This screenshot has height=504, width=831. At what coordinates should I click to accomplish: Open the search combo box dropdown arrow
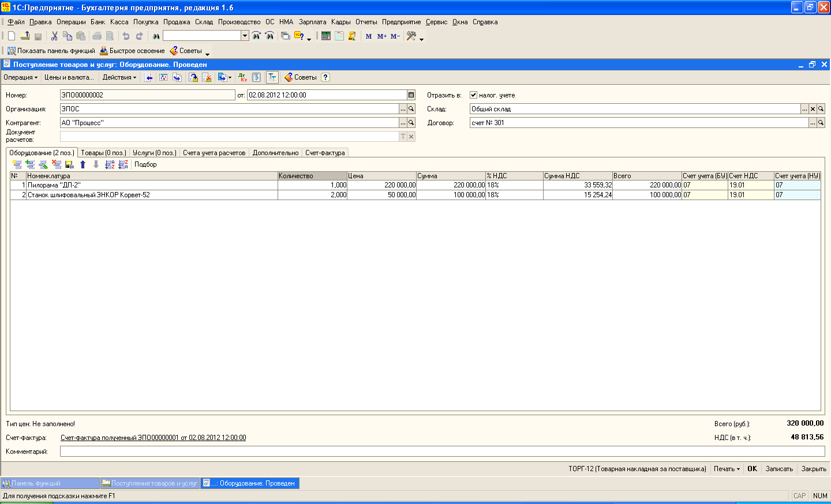pyautogui.click(x=245, y=36)
